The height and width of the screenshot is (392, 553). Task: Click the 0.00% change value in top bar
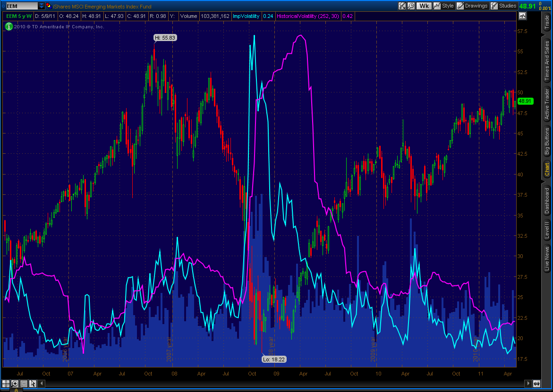point(544,8)
